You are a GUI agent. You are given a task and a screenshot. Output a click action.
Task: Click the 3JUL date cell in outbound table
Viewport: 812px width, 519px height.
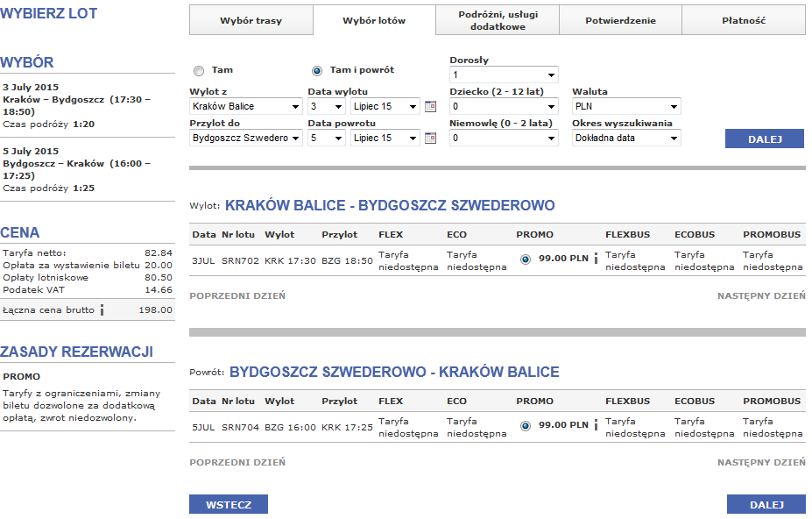click(203, 260)
